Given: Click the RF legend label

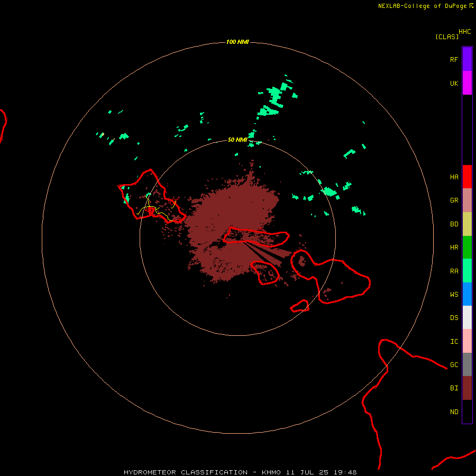Looking at the screenshot, I should (x=454, y=60).
